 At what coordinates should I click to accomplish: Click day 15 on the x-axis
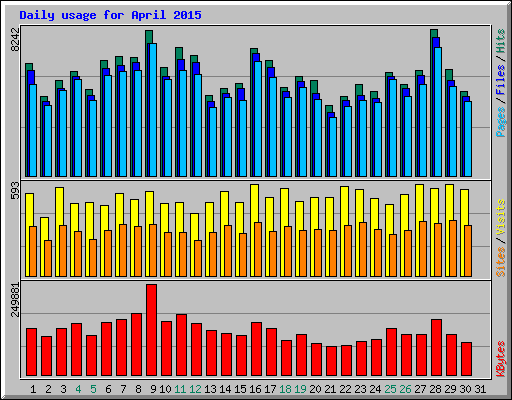point(240,389)
